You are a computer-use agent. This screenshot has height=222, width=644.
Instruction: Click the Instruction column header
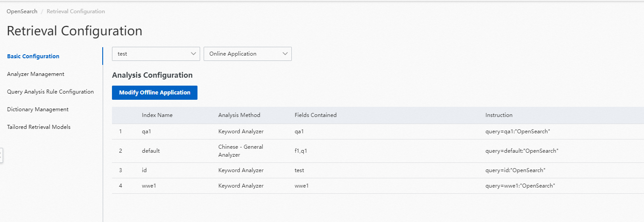499,115
